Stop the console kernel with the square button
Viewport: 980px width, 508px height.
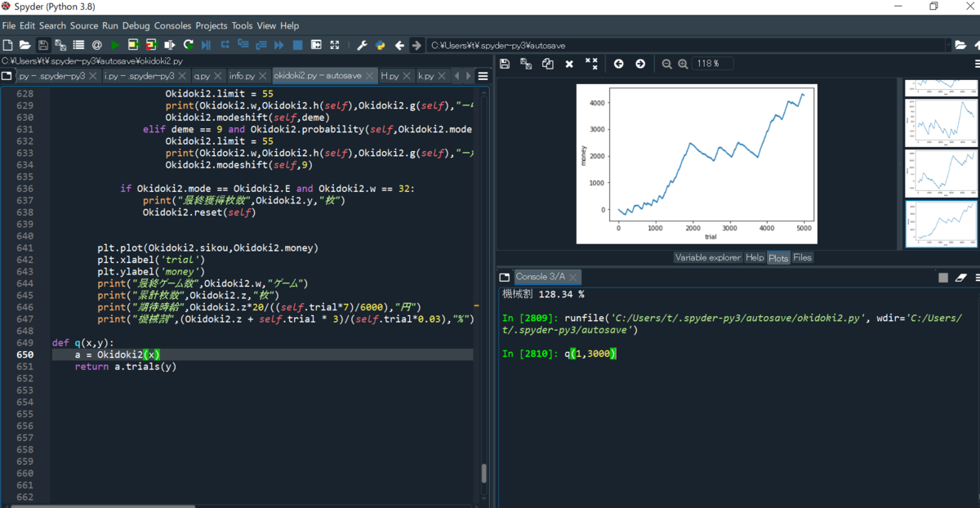point(943,278)
